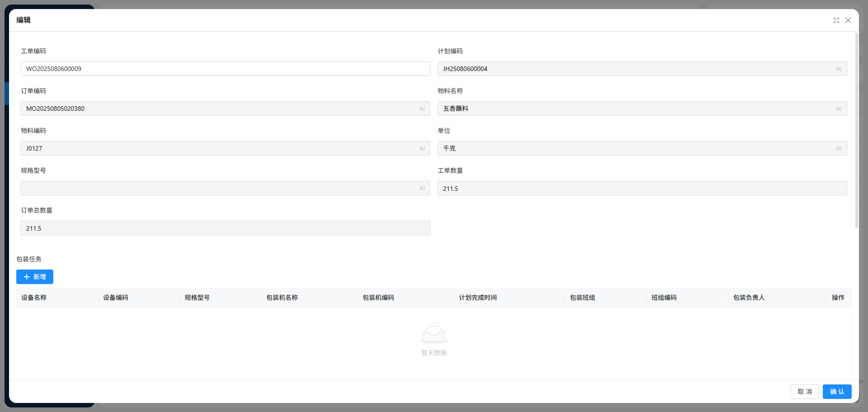Viewport: 868px width, 412px height.
Task: Click the 包装机编码 column header
Action: (406, 298)
